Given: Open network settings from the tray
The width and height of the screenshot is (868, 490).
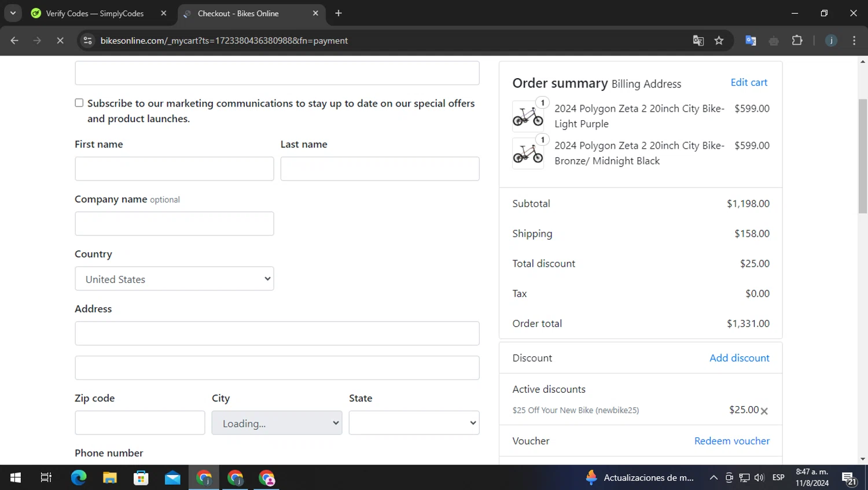Looking at the screenshot, I should tap(744, 477).
